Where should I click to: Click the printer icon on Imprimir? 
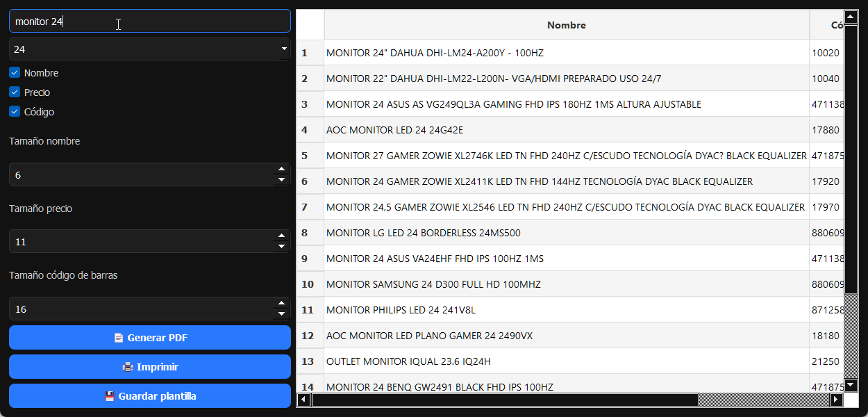(x=128, y=367)
